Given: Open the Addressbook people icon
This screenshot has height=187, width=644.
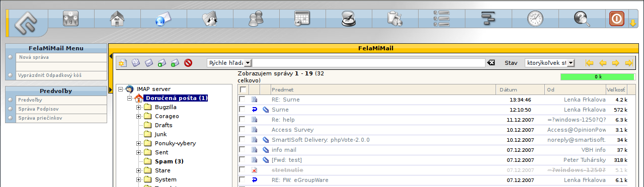Looking at the screenshot, I should pos(256,19).
